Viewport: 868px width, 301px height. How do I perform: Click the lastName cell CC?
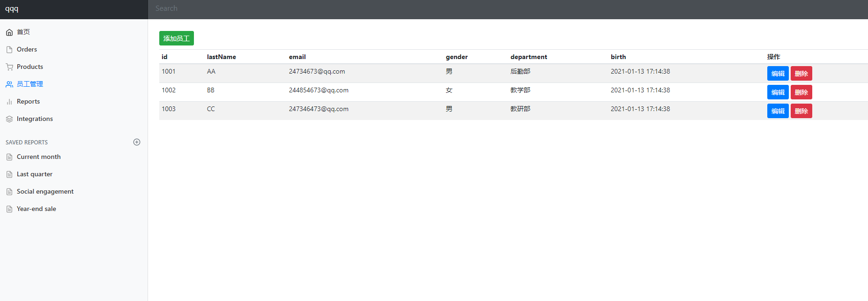tap(211, 109)
